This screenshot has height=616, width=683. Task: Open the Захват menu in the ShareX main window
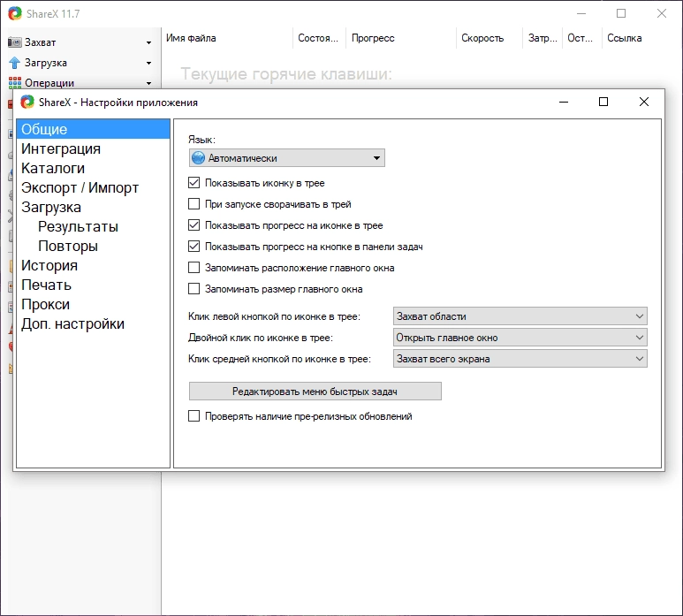point(80,42)
